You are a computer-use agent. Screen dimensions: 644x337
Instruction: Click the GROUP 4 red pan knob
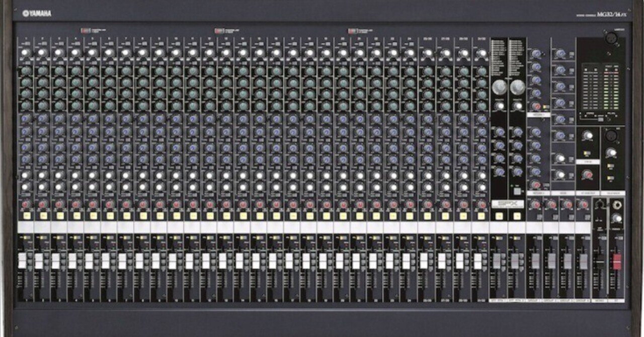(583, 204)
